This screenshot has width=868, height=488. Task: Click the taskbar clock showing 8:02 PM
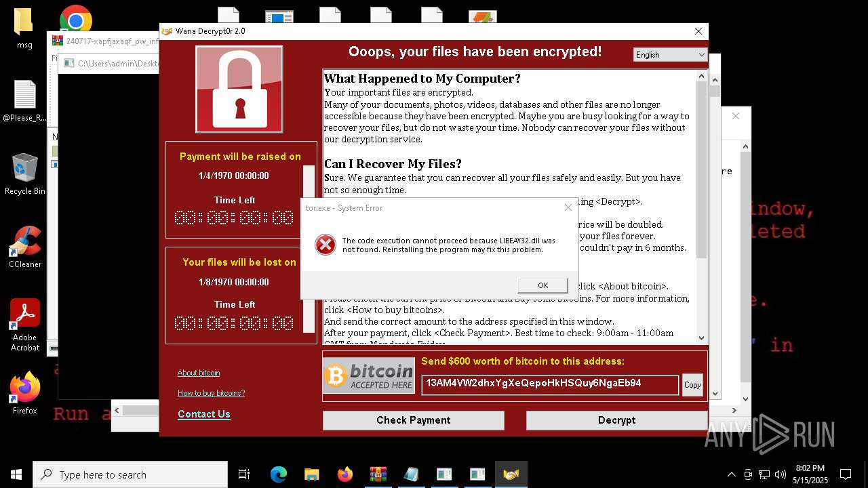tap(810, 474)
